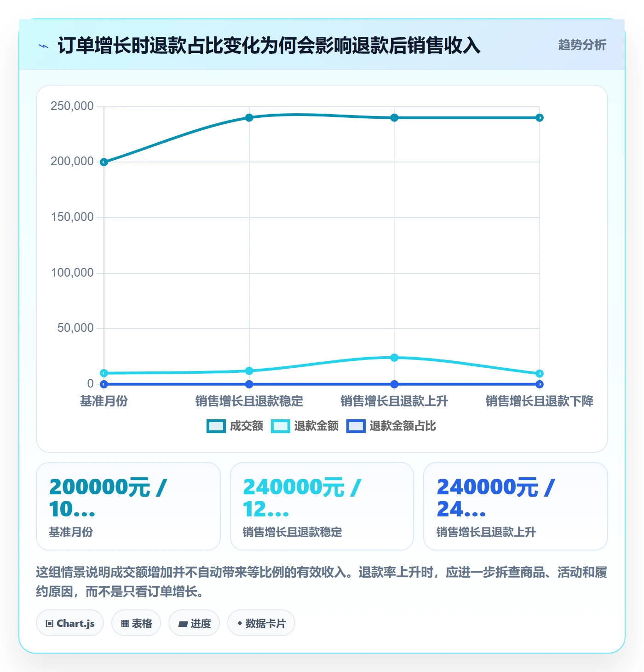Click the 数据卡片 tag chip
Viewport: 644px width, 672px height.
pos(261,623)
